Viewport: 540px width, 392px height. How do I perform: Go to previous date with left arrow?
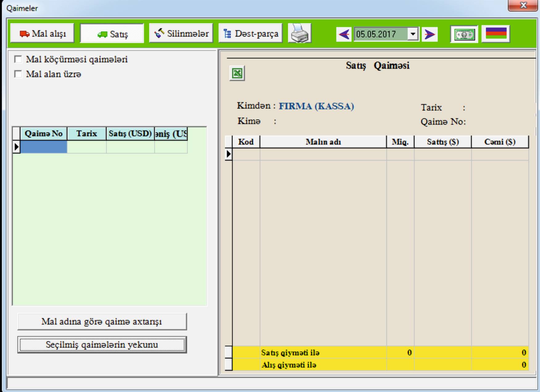pyautogui.click(x=344, y=34)
